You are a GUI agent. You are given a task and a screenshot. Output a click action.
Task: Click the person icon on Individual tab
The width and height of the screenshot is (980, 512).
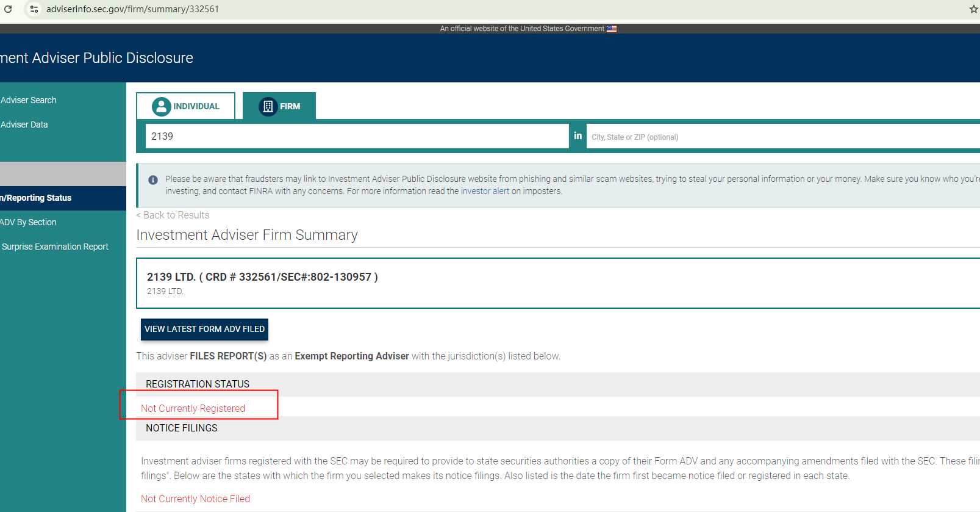point(161,106)
